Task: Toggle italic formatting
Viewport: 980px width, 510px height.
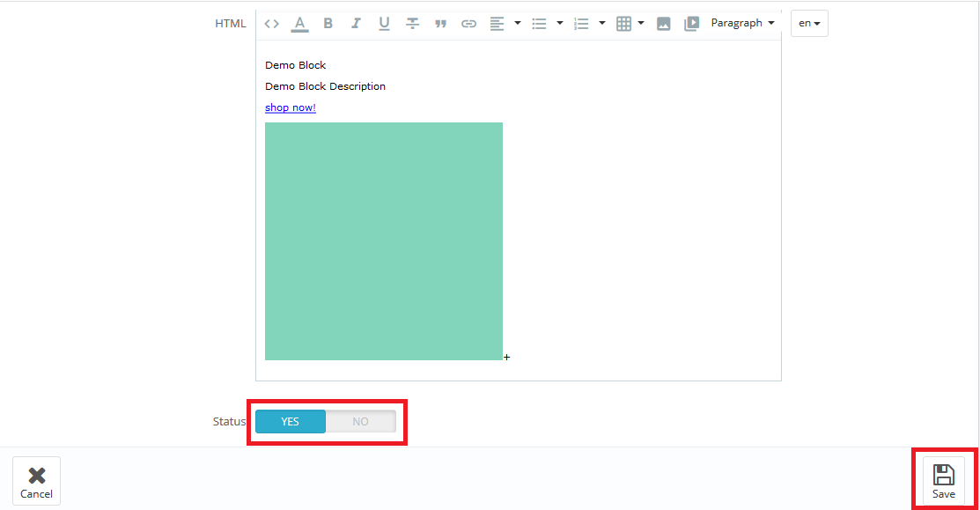Action: (x=356, y=24)
